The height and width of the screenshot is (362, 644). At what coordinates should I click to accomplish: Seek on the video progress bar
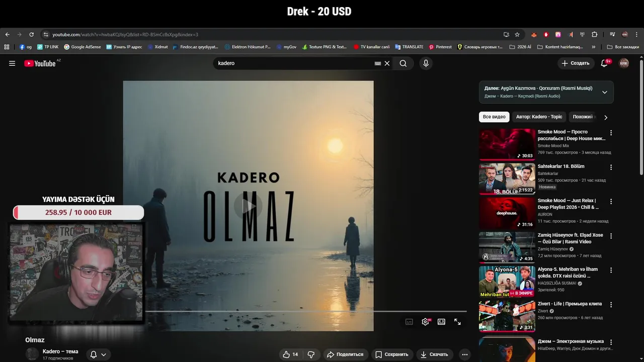click(306, 312)
